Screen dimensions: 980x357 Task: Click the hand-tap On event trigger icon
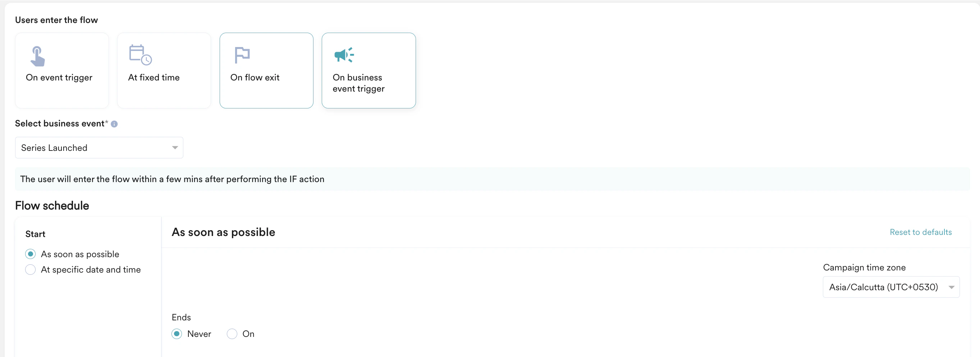pyautogui.click(x=38, y=56)
